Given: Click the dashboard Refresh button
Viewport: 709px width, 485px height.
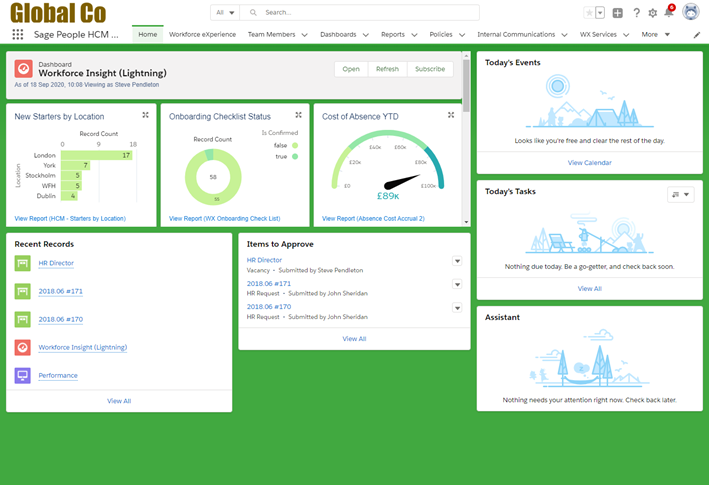Looking at the screenshot, I should pyautogui.click(x=387, y=69).
